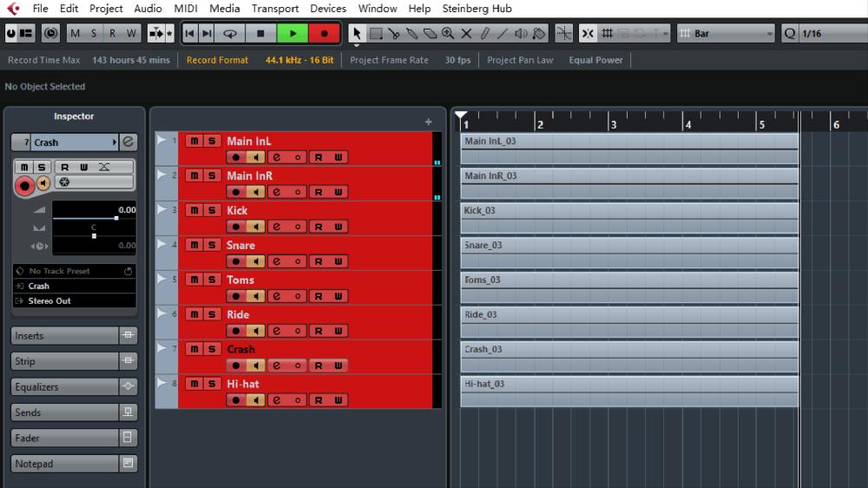Open the 1/16 quantize preset dropdown
Image resolution: width=868 pixels, height=488 pixels.
coord(832,34)
